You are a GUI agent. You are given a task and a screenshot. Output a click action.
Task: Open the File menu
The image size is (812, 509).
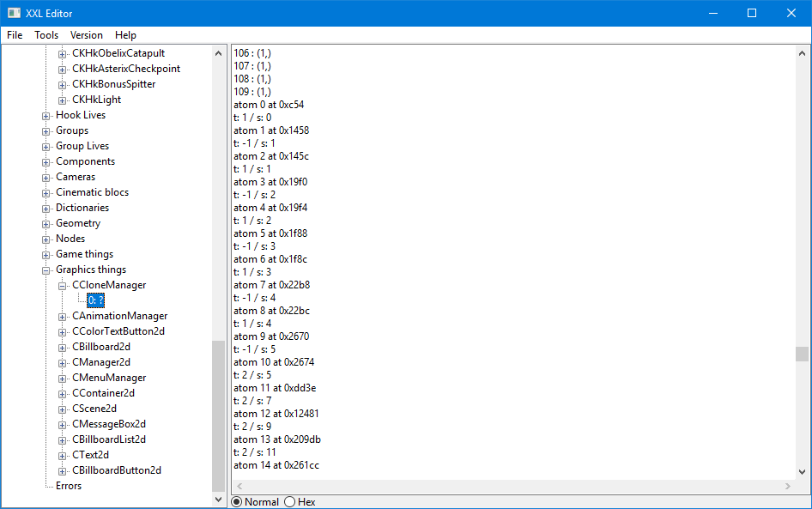(15, 35)
